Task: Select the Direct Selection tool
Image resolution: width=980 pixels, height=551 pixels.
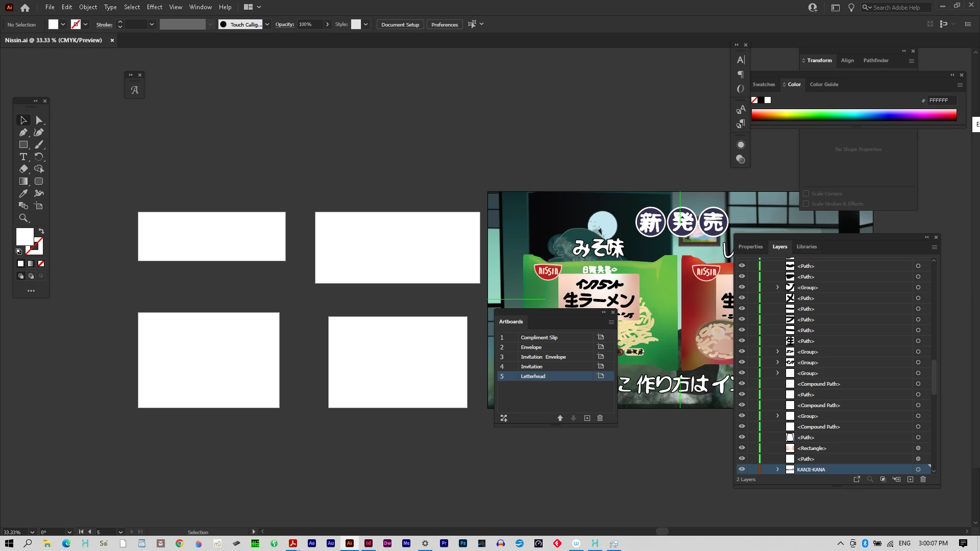Action: [39, 120]
